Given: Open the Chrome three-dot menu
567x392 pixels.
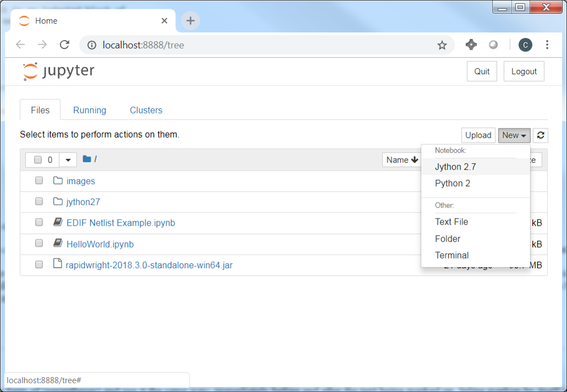Looking at the screenshot, I should pos(547,45).
